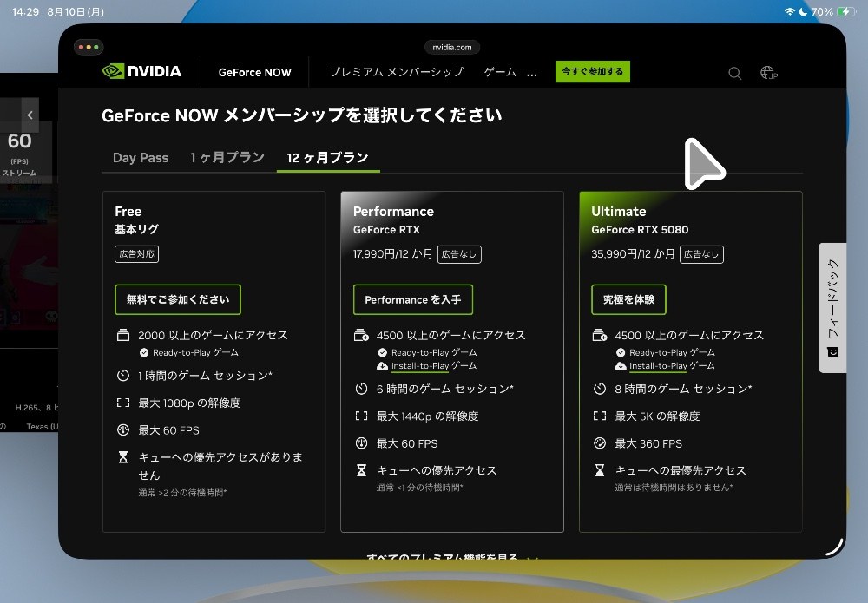Select the 12ヶ月プラン tab

[x=328, y=158]
